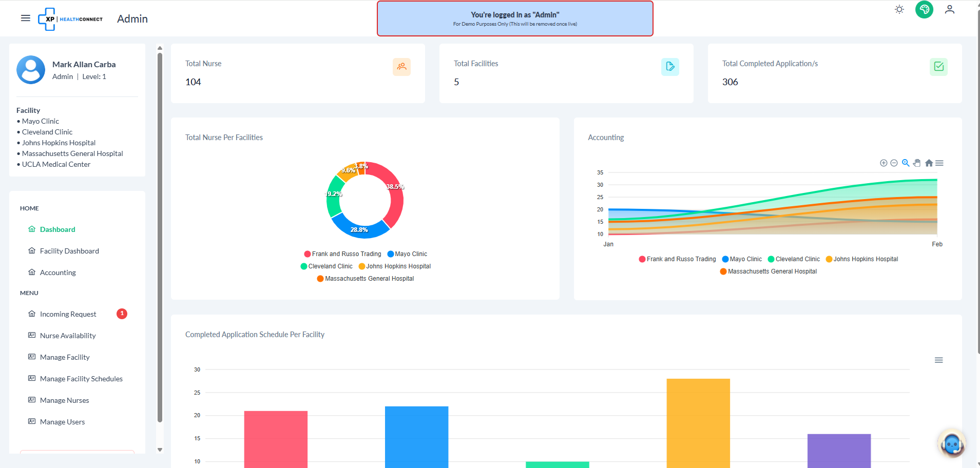Open the user profile icon in the header

[949, 9]
